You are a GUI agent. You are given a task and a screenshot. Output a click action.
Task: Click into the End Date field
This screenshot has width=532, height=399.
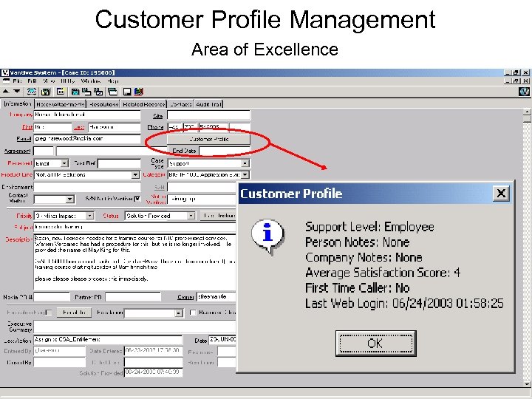pyautogui.click(x=225, y=151)
